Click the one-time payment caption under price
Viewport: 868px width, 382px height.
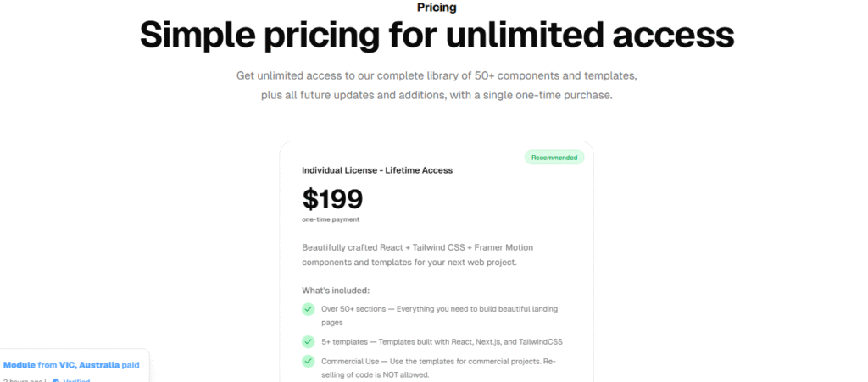click(x=331, y=219)
